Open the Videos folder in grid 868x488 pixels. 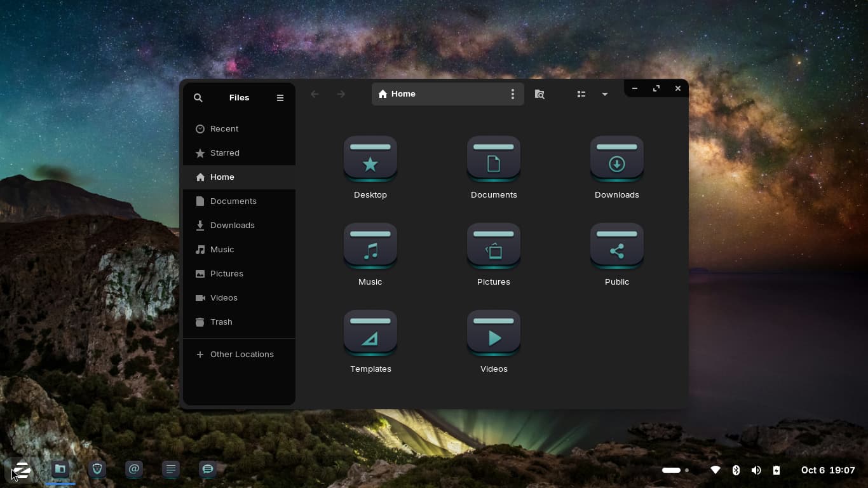click(x=494, y=334)
